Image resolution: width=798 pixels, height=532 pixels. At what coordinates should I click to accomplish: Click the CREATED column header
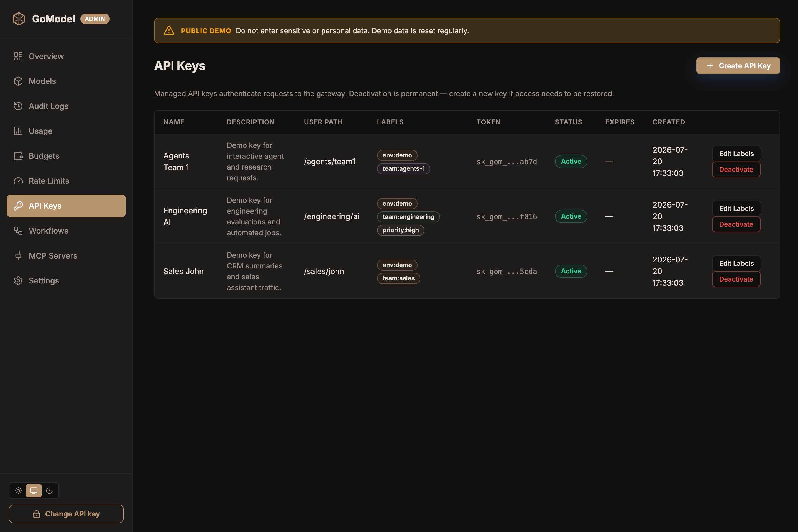[668, 122]
